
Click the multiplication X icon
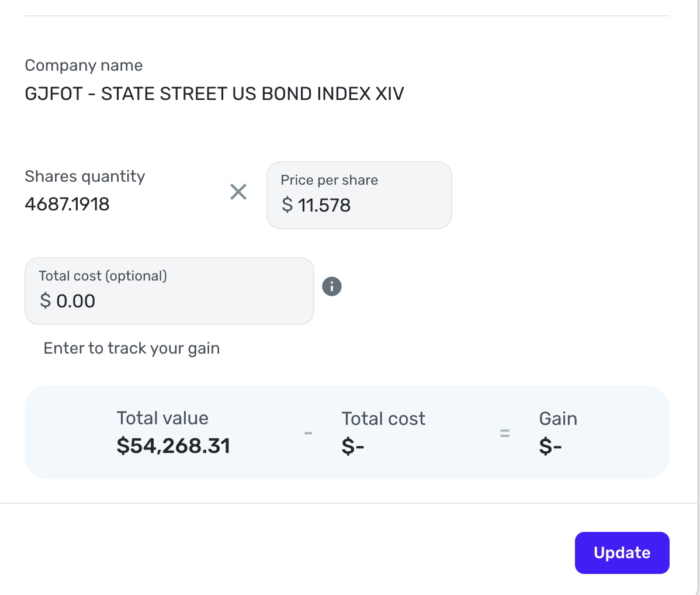click(238, 192)
